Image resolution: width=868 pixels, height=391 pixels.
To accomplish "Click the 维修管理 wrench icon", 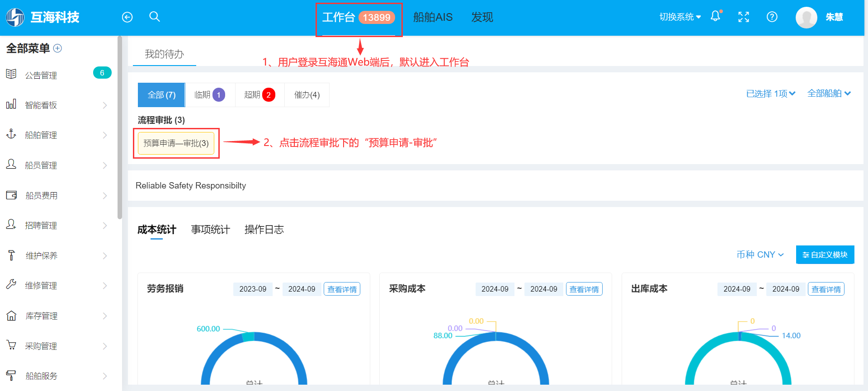I will (11, 284).
